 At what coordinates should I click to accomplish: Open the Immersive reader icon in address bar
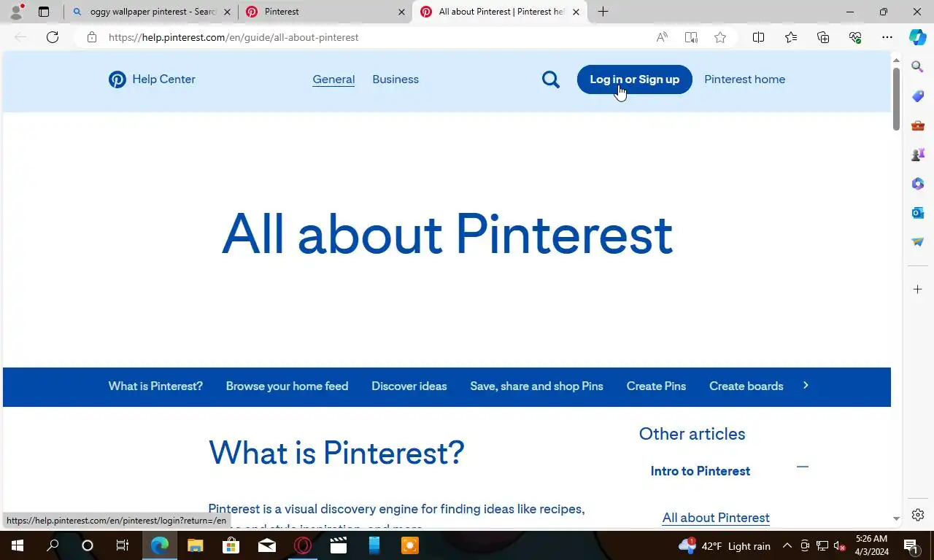pyautogui.click(x=691, y=37)
